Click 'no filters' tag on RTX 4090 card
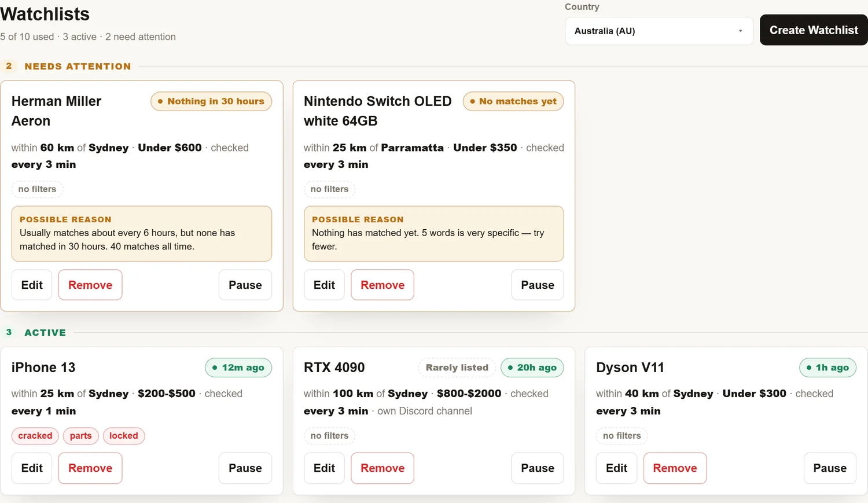868x503 pixels. pyautogui.click(x=329, y=436)
